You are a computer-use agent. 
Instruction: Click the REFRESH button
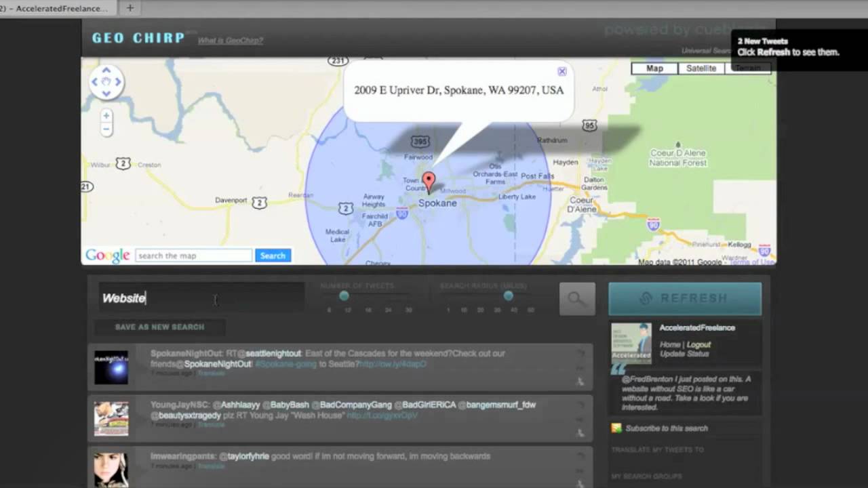click(x=685, y=299)
